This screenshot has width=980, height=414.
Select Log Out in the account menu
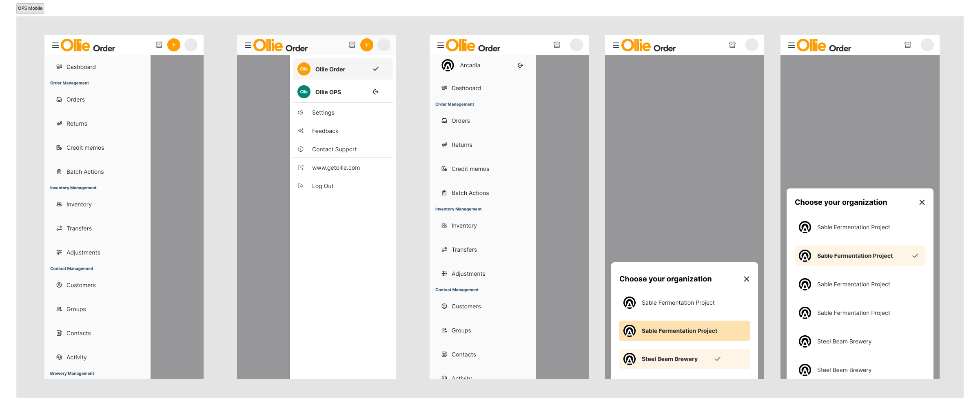click(343, 186)
